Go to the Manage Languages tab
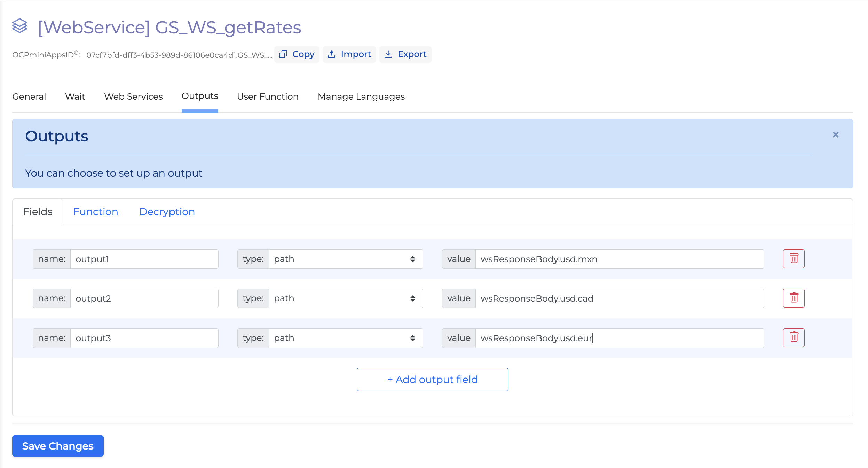The width and height of the screenshot is (868, 468). (x=361, y=96)
